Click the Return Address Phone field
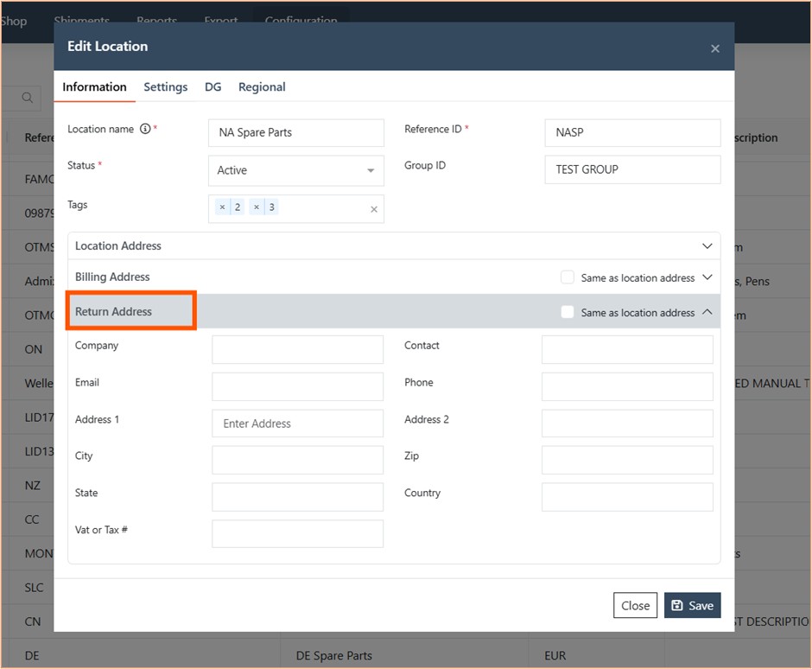The image size is (812, 669). coord(627,386)
